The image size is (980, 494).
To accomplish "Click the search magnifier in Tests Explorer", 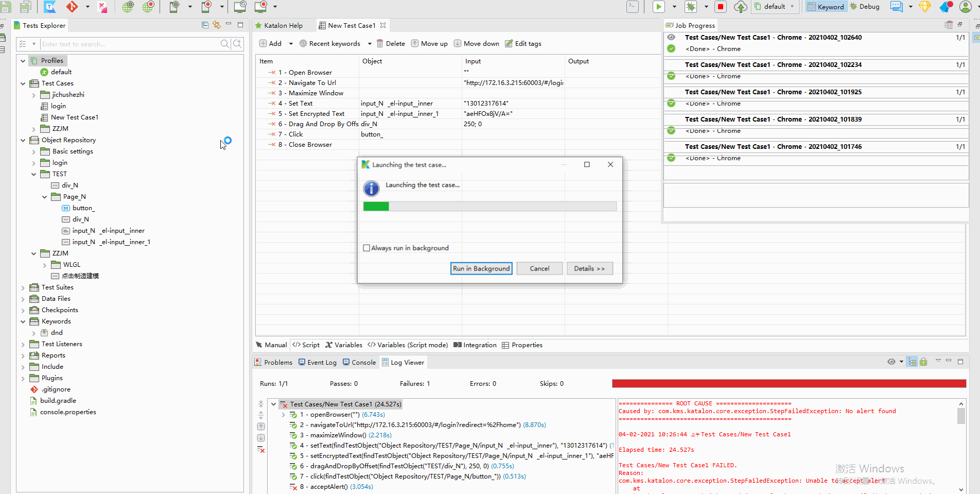I will click(x=225, y=44).
